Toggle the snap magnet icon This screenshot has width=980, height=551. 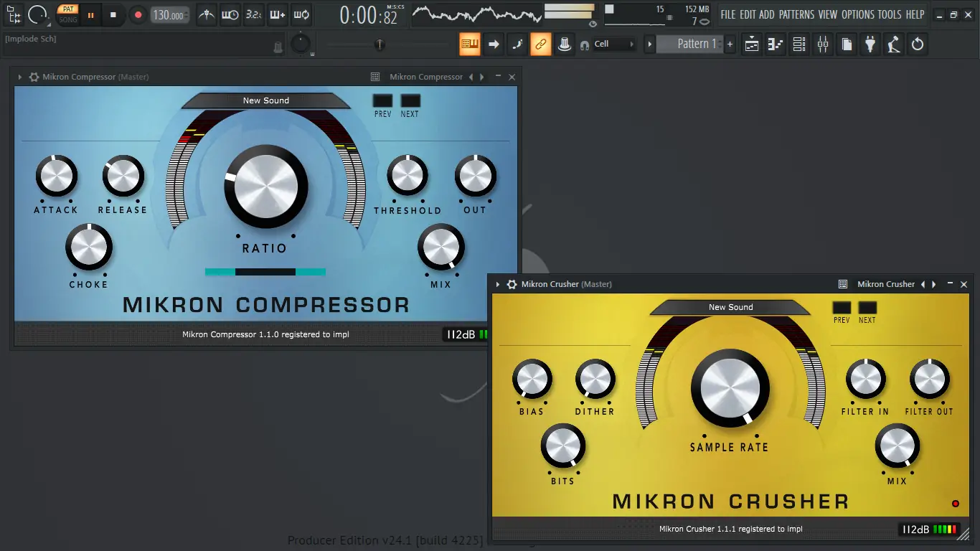585,45
